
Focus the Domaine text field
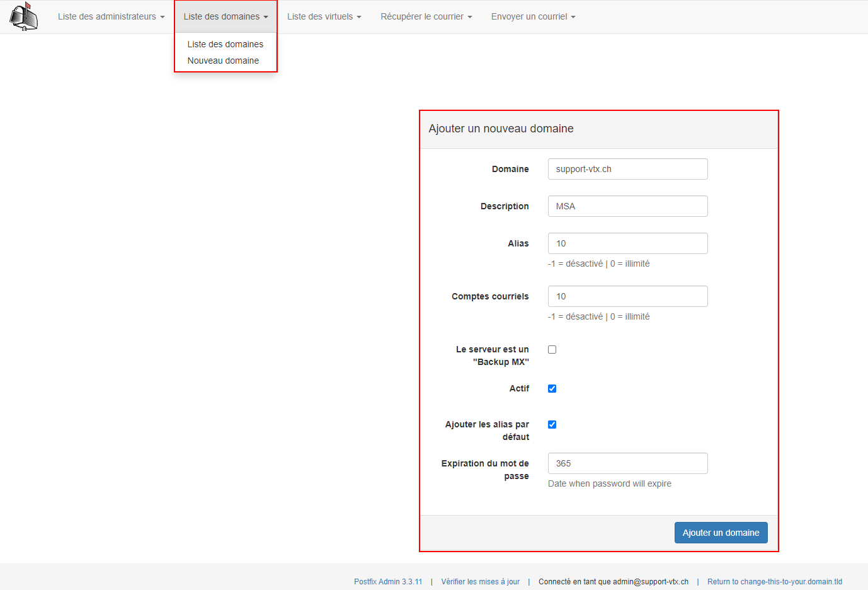coord(627,169)
